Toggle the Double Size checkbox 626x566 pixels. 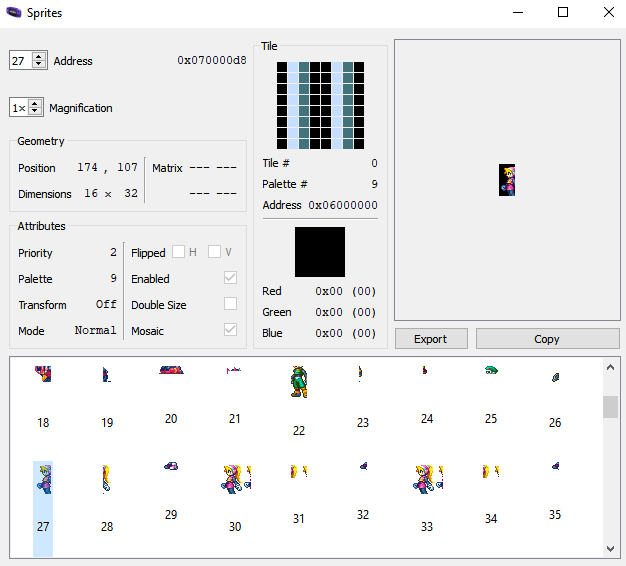pyautogui.click(x=231, y=304)
